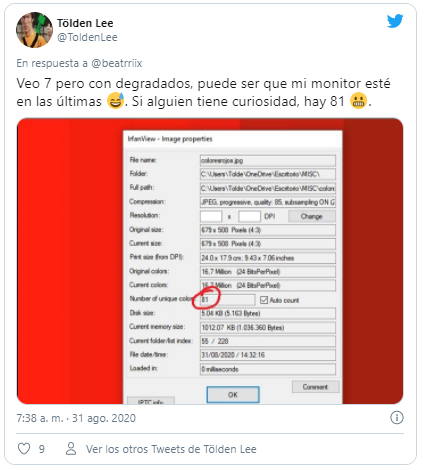
Task: Toggle the Auto count checkbox
Action: [264, 300]
